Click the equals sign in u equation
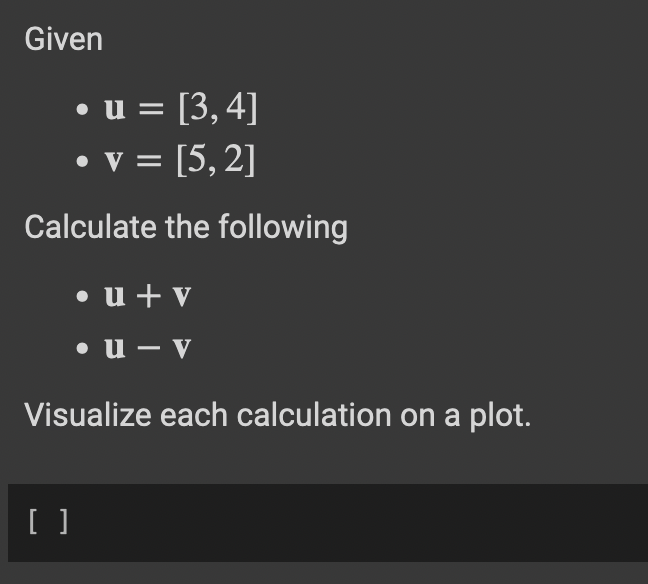The image size is (648, 584). [x=151, y=109]
